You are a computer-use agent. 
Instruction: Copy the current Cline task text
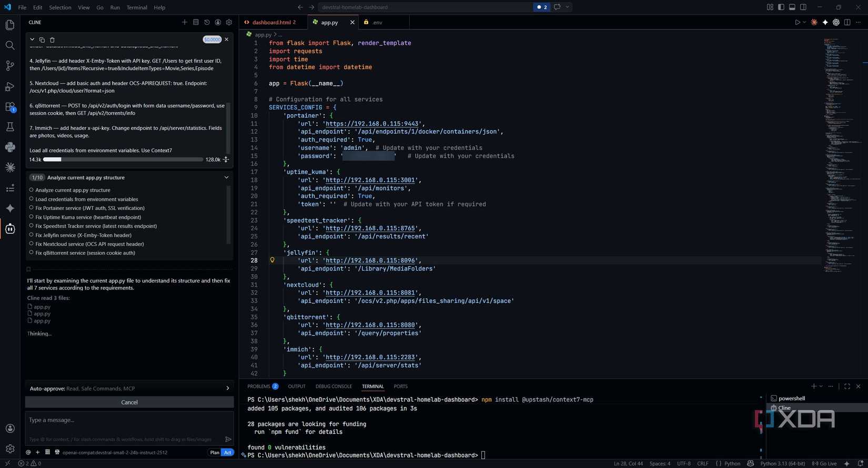click(x=42, y=39)
